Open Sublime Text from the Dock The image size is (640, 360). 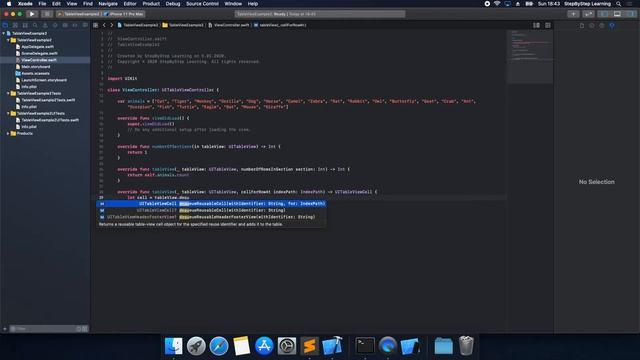(x=309, y=346)
